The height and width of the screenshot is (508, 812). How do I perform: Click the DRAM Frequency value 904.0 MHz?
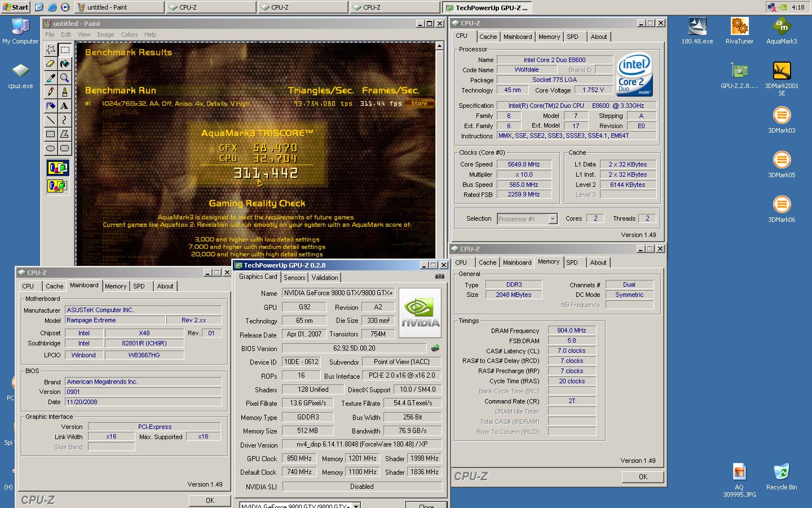pos(572,331)
